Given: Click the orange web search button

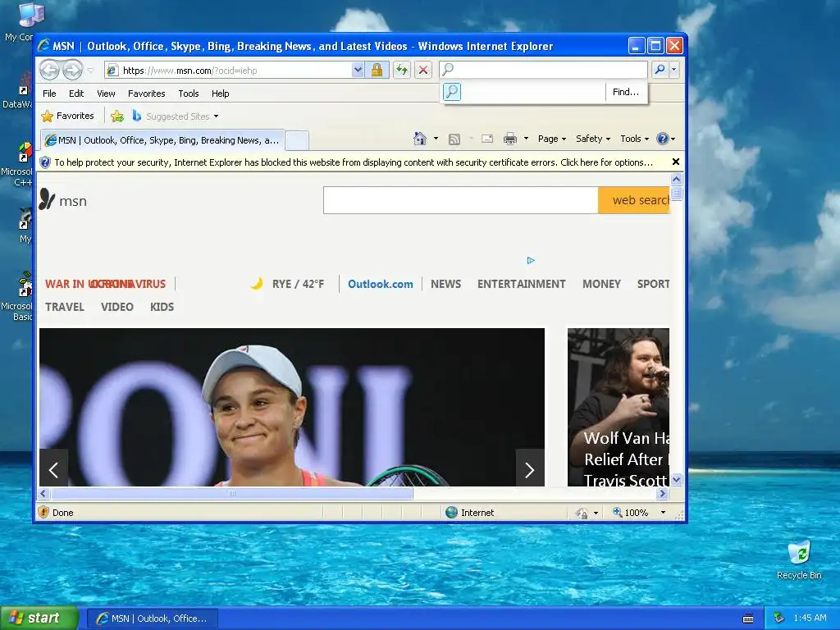Looking at the screenshot, I should [634, 200].
